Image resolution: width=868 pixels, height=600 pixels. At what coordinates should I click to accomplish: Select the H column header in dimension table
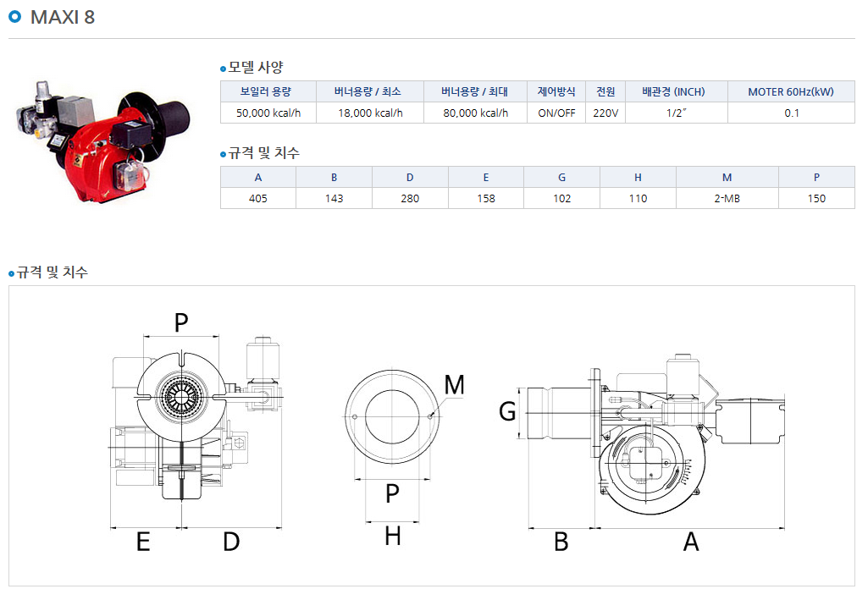tap(638, 178)
